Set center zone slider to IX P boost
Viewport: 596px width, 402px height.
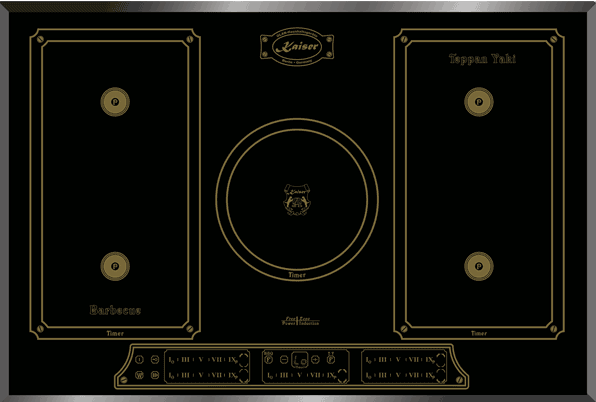[332, 376]
